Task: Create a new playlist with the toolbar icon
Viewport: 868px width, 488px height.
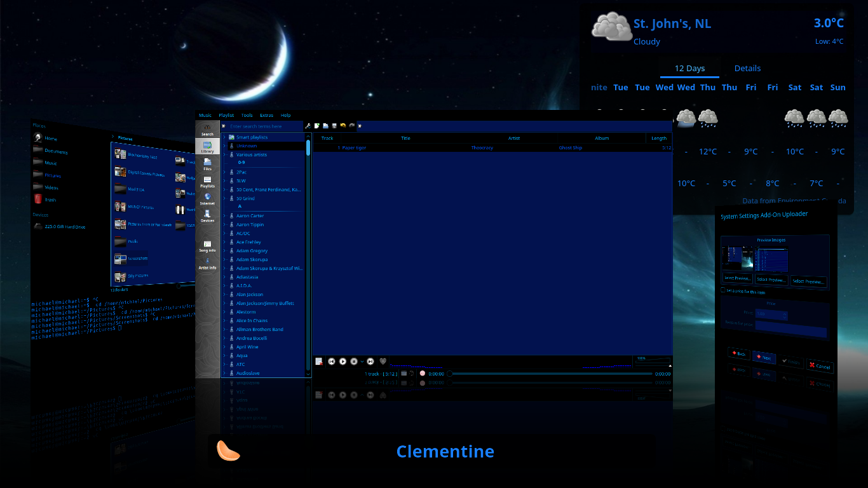Action: (316, 126)
